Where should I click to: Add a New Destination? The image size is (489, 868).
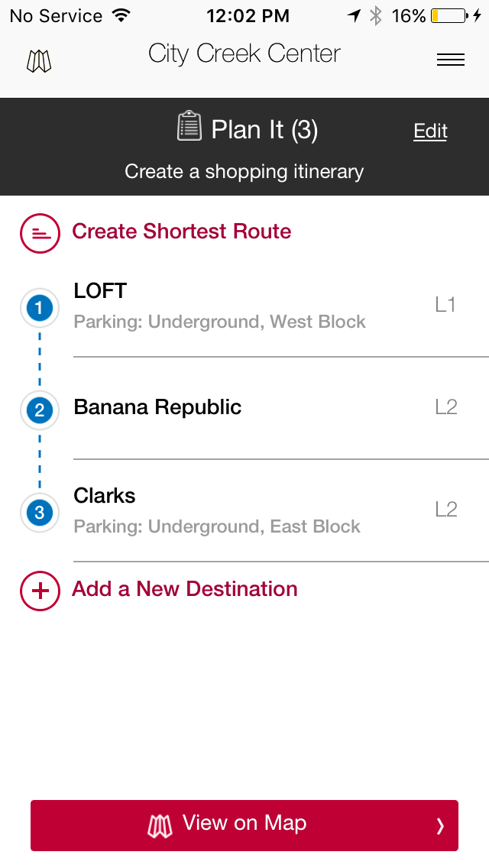184,589
